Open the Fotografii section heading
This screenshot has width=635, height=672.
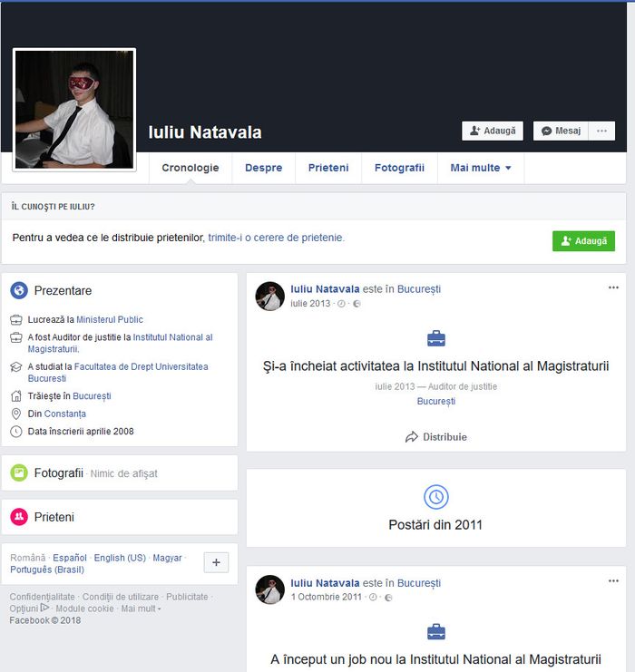tap(59, 472)
